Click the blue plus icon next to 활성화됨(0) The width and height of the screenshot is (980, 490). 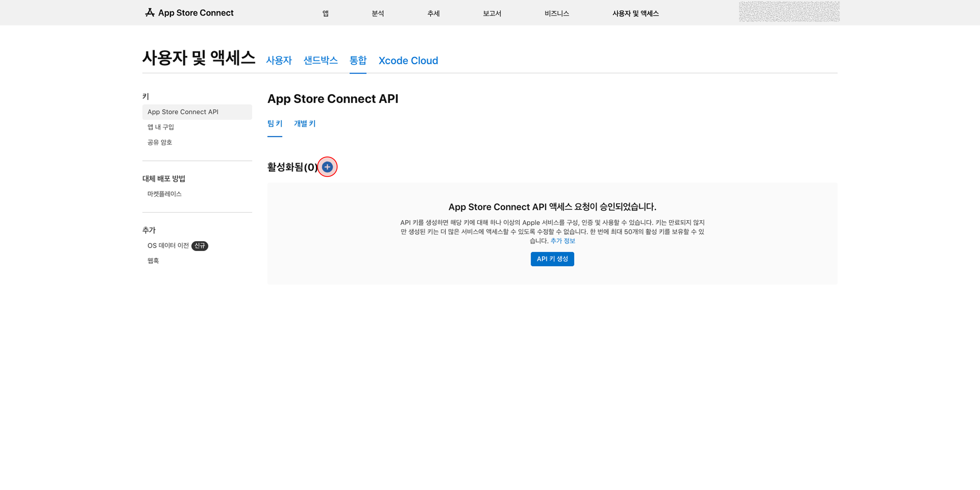327,167
